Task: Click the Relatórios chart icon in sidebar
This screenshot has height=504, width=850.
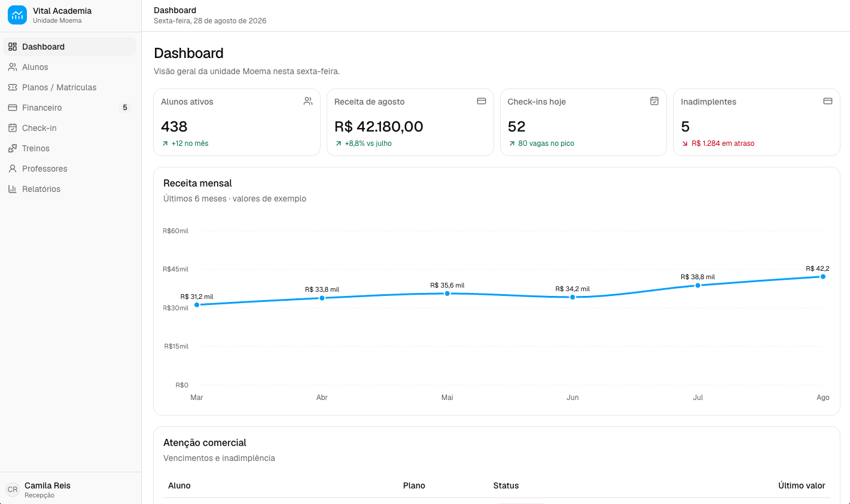Action: click(x=13, y=189)
